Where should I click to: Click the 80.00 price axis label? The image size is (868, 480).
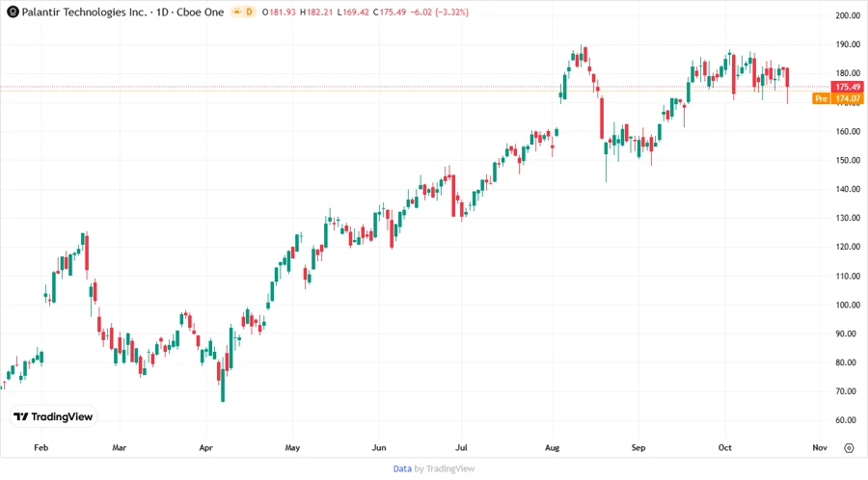(848, 362)
